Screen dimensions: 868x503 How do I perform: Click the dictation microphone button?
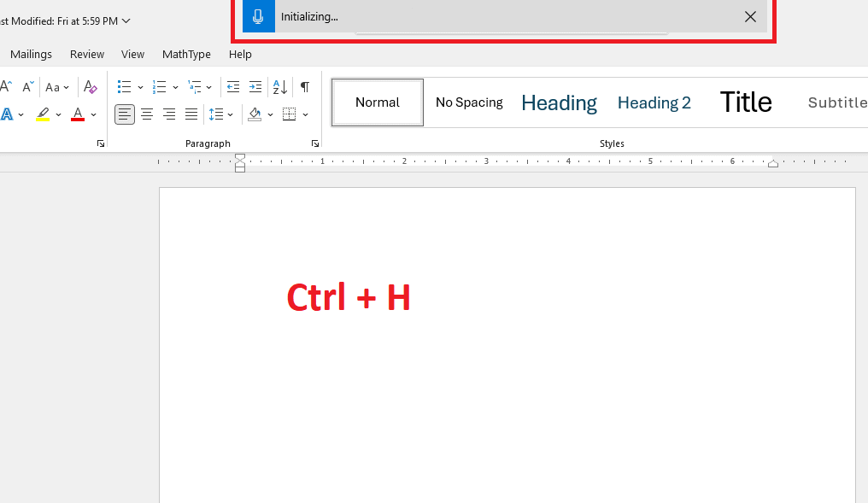pyautogui.click(x=259, y=16)
